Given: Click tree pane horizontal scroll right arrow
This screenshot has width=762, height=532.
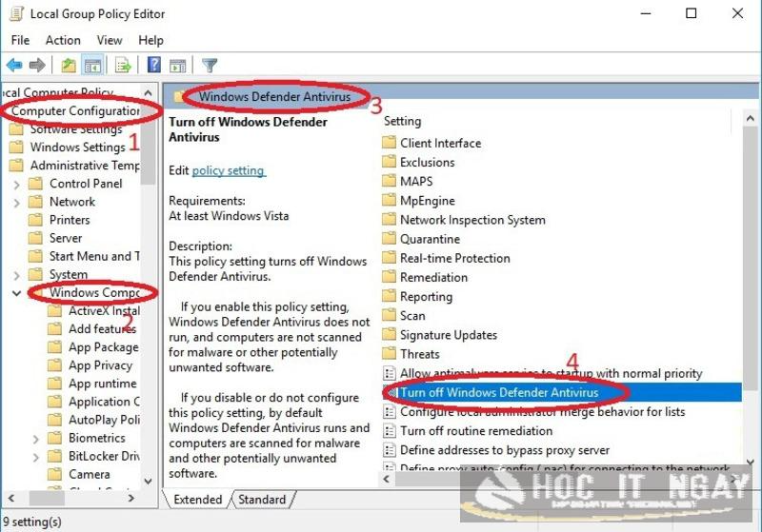Looking at the screenshot, I should pos(131,498).
